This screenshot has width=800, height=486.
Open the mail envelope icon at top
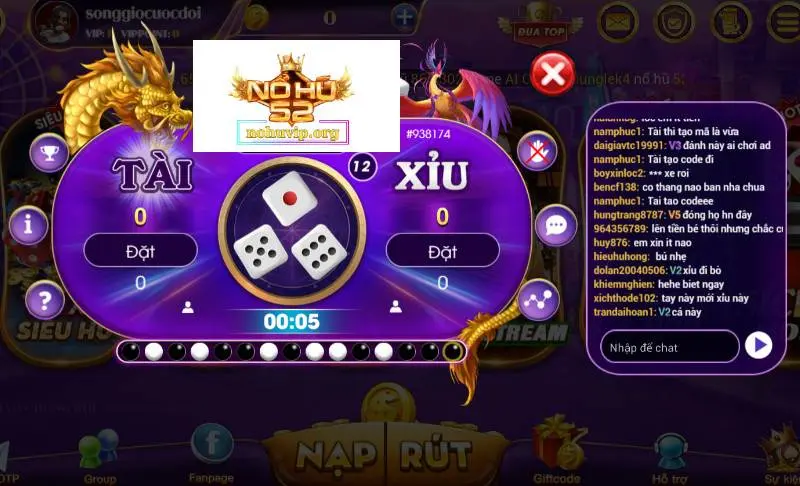tap(618, 21)
